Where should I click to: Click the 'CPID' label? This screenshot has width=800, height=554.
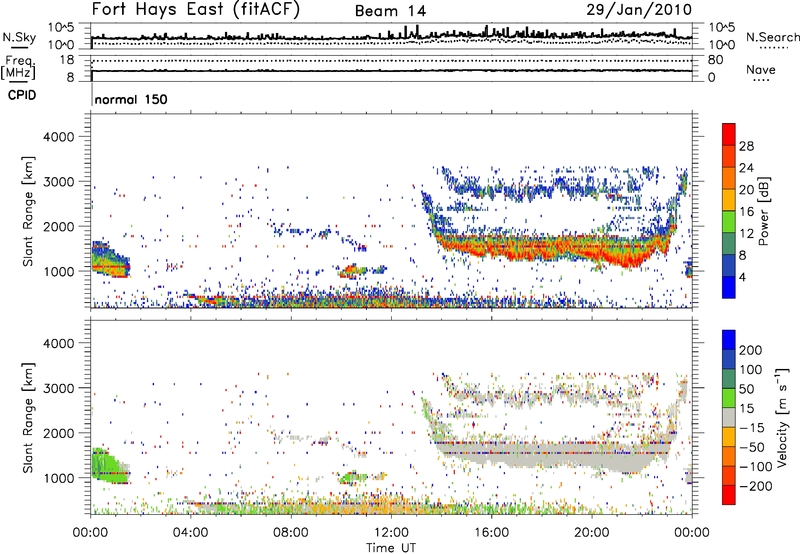click(22, 95)
